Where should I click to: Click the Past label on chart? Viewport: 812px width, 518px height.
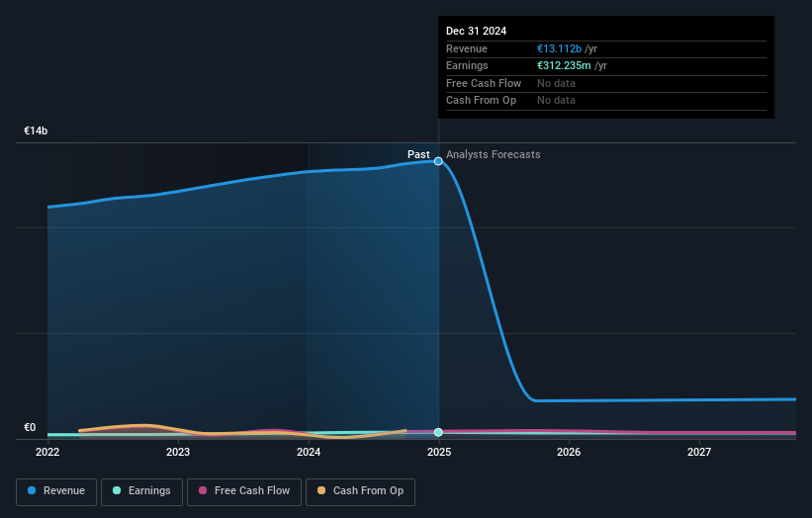click(x=418, y=154)
